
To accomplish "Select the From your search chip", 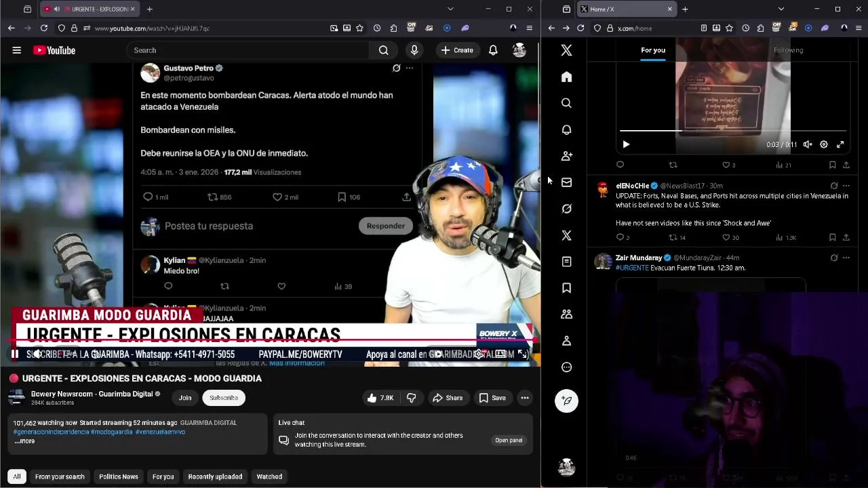I will point(60,476).
